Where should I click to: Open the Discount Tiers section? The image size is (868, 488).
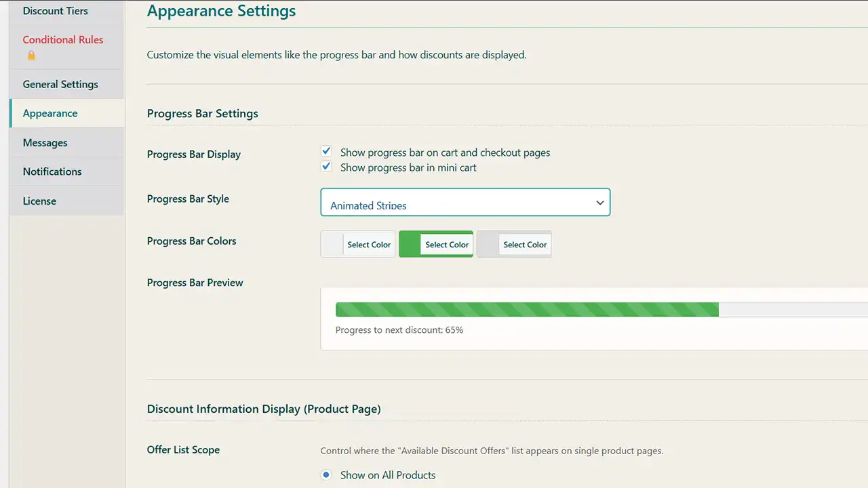pos(55,11)
